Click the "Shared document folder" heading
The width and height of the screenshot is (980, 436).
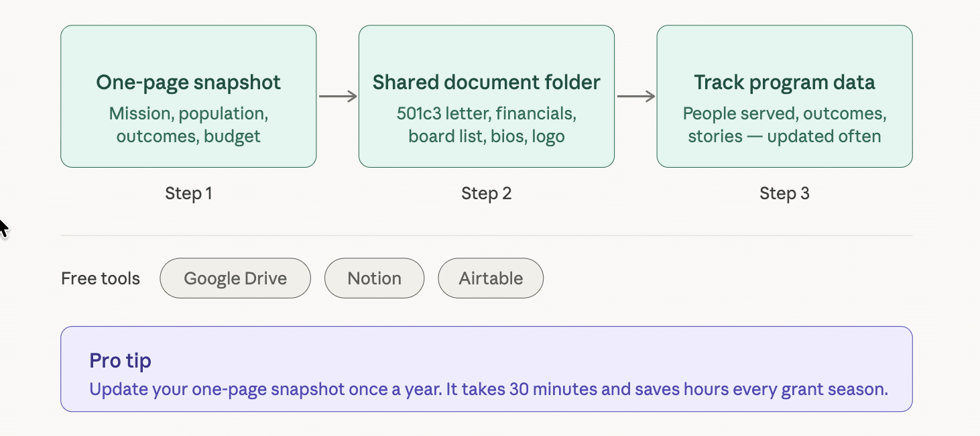click(487, 83)
